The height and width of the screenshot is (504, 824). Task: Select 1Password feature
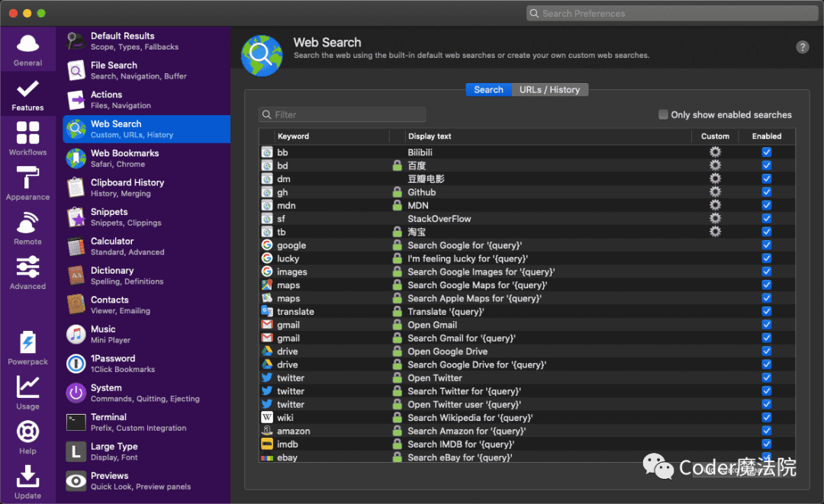[x=146, y=363]
